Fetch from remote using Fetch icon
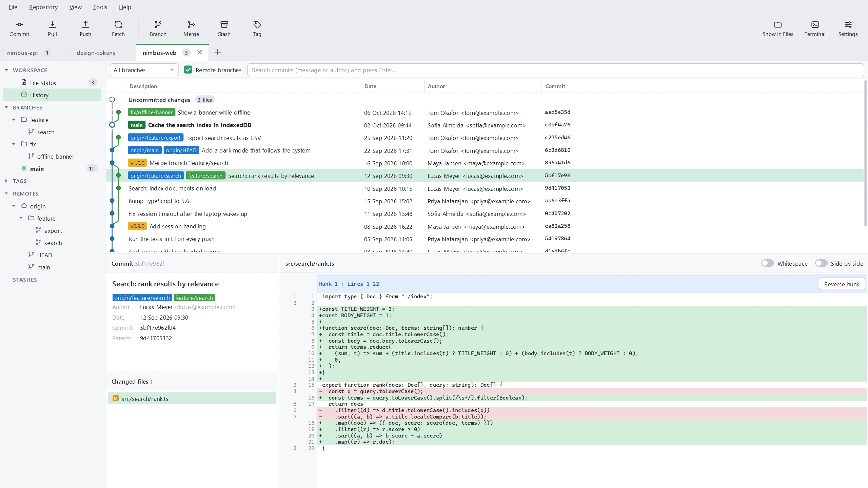The height and width of the screenshot is (488, 868). pyautogui.click(x=118, y=24)
